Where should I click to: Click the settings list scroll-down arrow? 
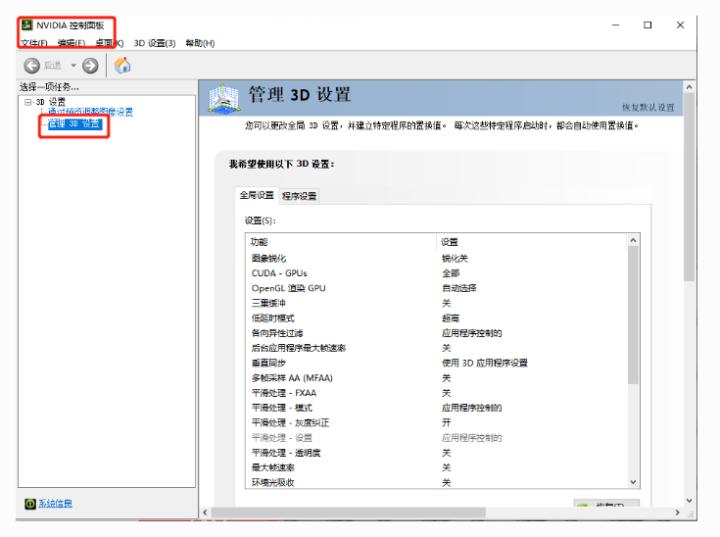pos(633,482)
